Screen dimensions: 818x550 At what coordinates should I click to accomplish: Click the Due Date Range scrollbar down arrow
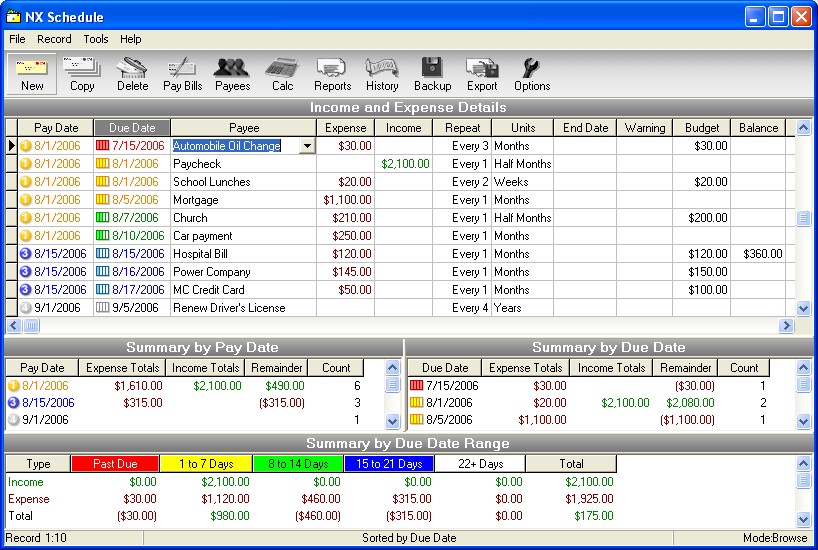(803, 519)
